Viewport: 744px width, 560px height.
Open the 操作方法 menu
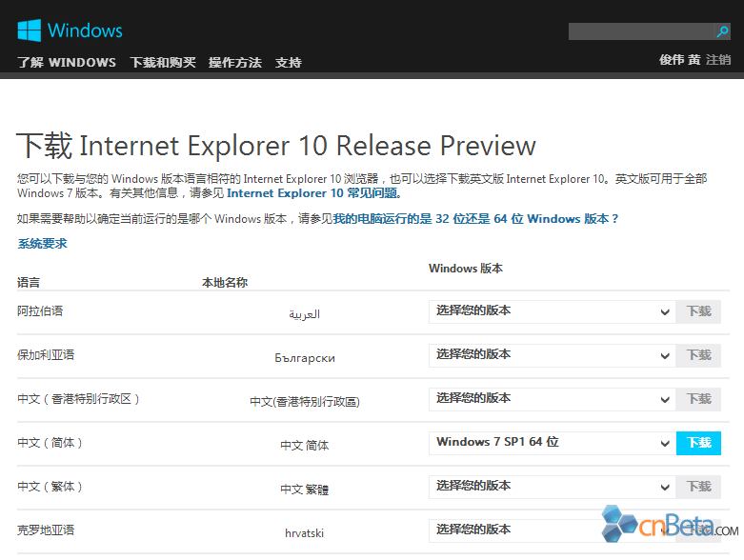(235, 63)
